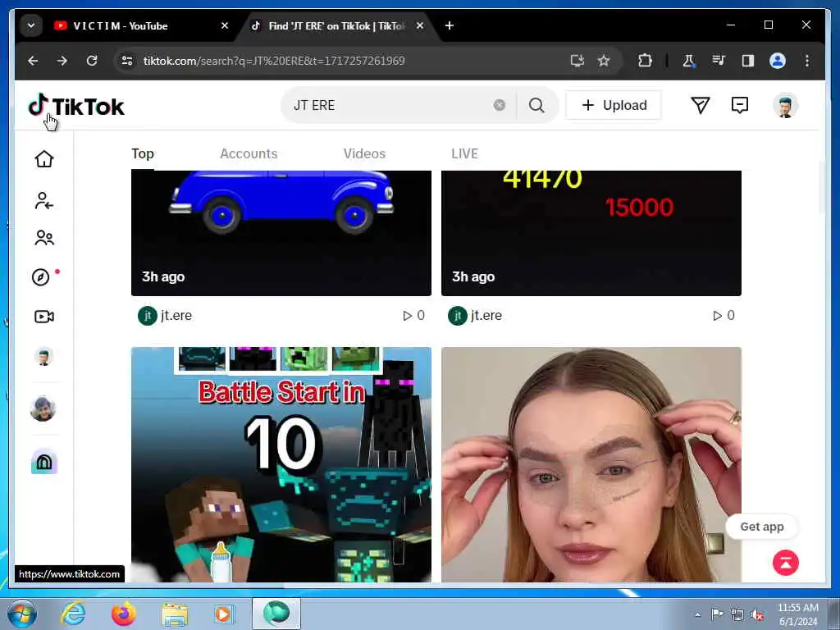Open the blue car video thumbnail
Screen dimensions: 840x630
click(x=281, y=233)
